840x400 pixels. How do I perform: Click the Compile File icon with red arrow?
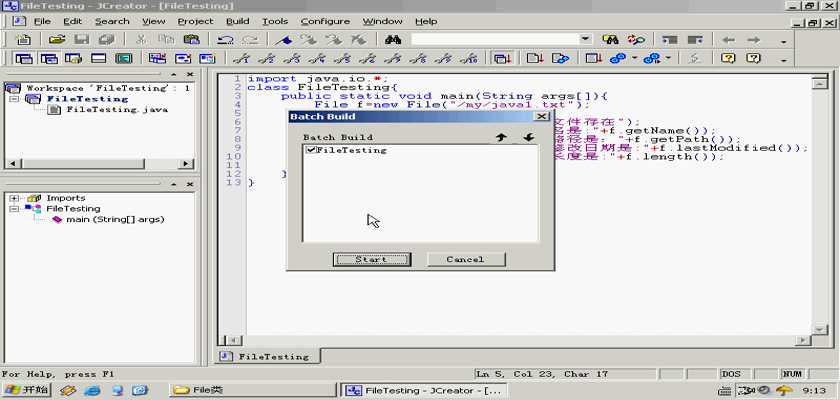coord(535,58)
